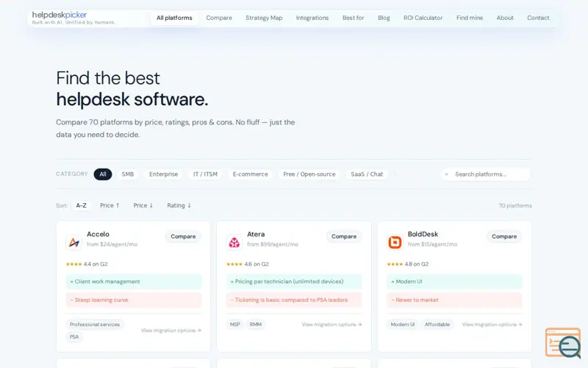Click the Modern UI tag on BoldDesk card
Viewport: 588px width, 368px height.
click(x=403, y=325)
